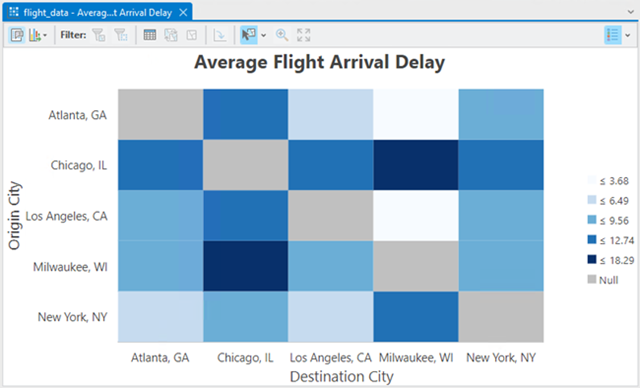Click the Clear Selection icon

pyautogui.click(x=192, y=35)
